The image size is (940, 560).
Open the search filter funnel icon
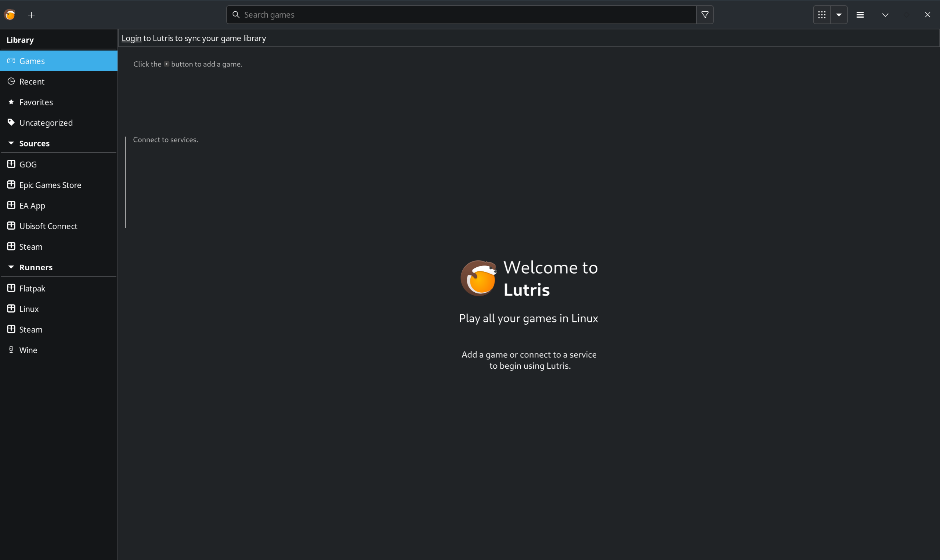(x=705, y=15)
